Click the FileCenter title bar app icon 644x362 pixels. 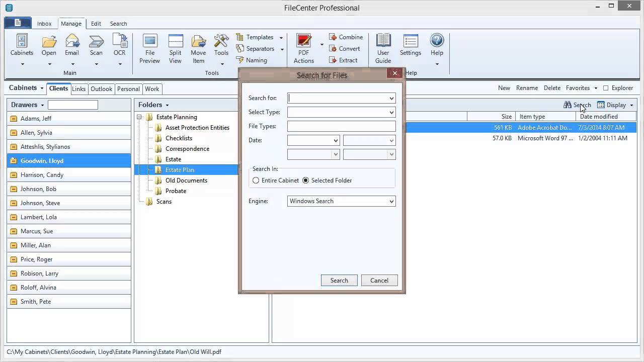coord(9,8)
